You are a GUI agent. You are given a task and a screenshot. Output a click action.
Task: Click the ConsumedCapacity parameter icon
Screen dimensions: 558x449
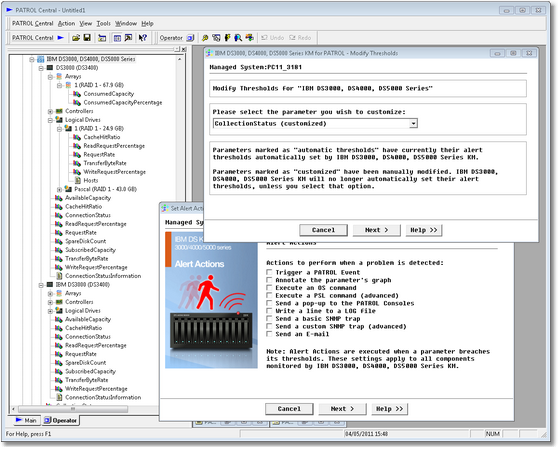(x=77, y=94)
